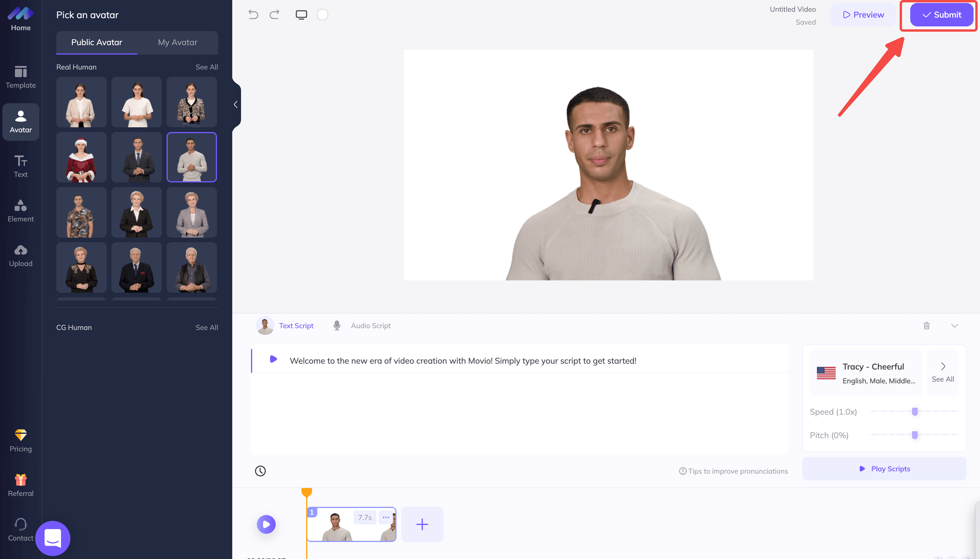The image size is (980, 559).
Task: Open the script history clock icon
Action: point(260,471)
